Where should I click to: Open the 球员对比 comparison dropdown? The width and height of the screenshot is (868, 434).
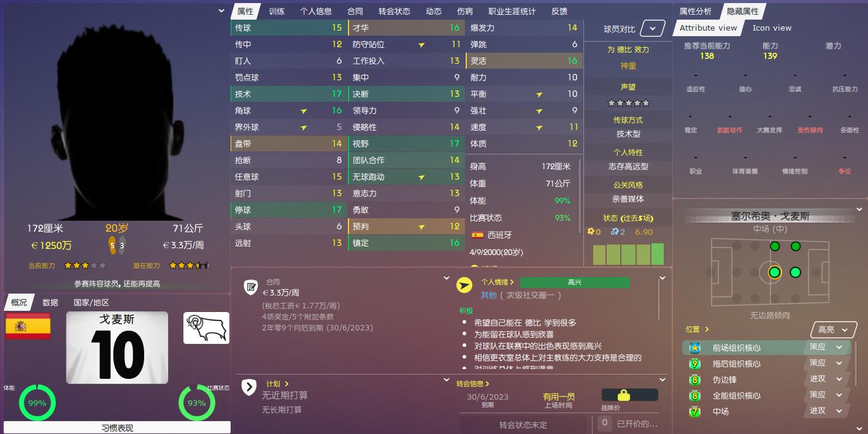click(652, 28)
